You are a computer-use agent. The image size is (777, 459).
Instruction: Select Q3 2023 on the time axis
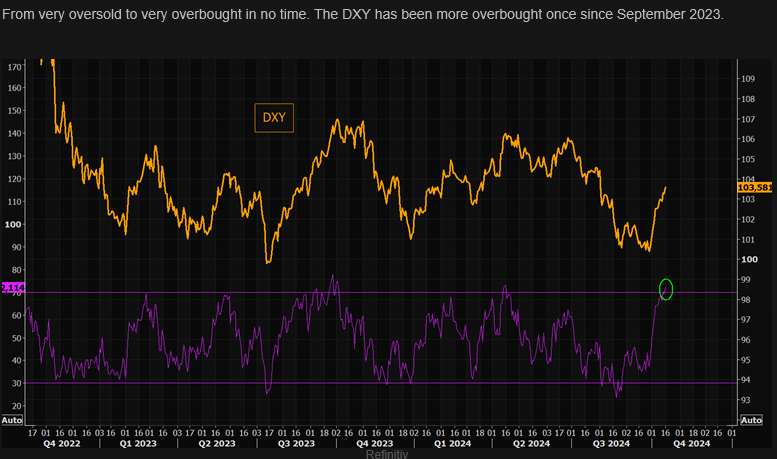point(296,441)
